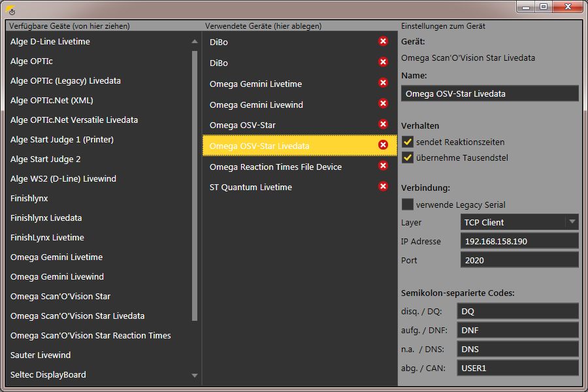Image resolution: width=588 pixels, height=392 pixels.
Task: Edit the Name field 'Omega OSV-Star Livedata'
Action: coord(490,93)
